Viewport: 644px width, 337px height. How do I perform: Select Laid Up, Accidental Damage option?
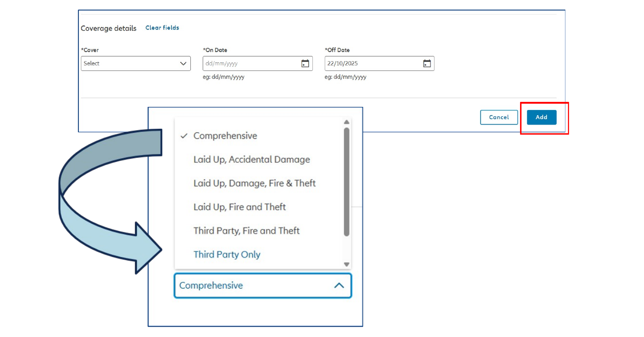(x=251, y=160)
